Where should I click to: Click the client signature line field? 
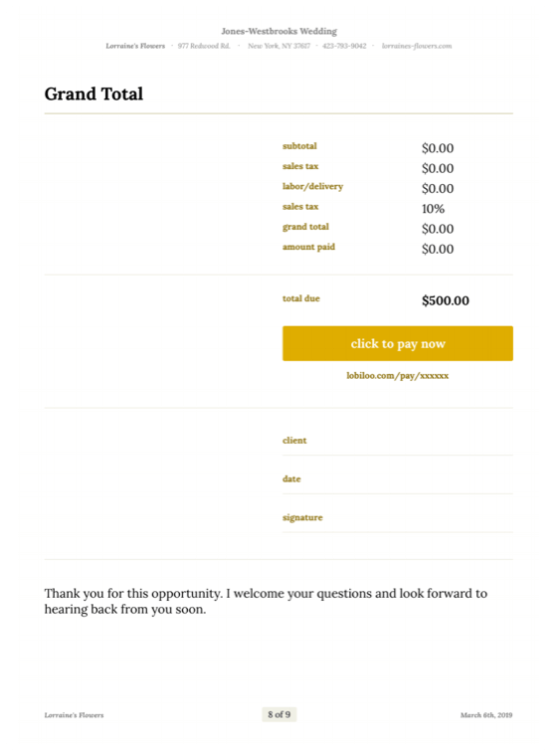click(398, 441)
